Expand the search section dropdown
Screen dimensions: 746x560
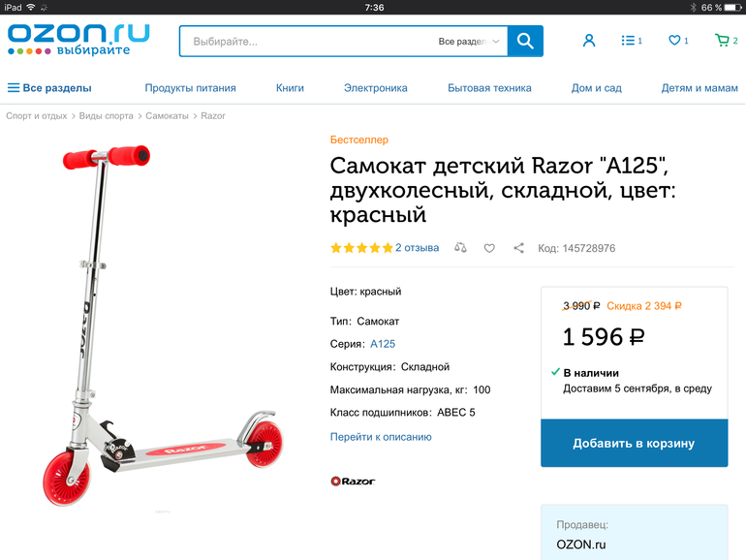pos(469,42)
